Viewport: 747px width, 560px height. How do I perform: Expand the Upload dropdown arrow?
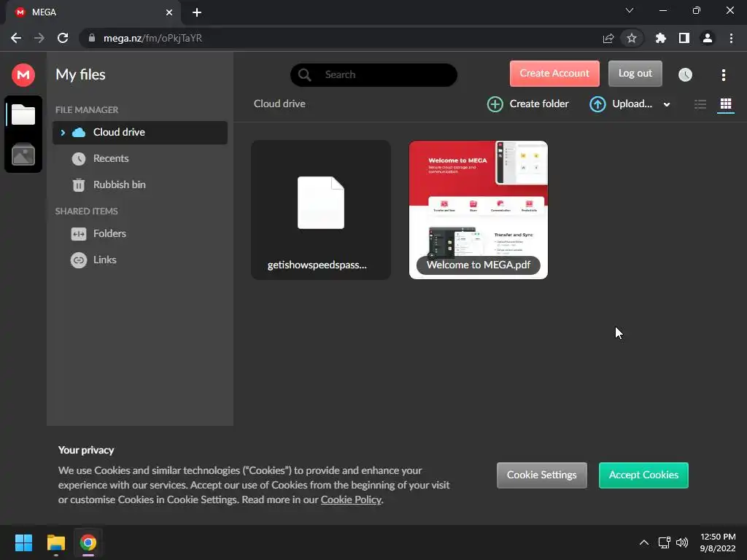click(x=667, y=104)
